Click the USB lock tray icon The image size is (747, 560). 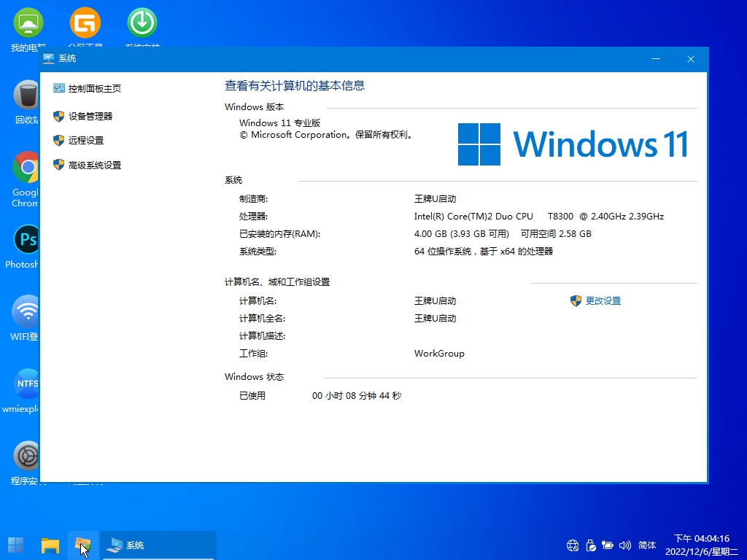591,545
